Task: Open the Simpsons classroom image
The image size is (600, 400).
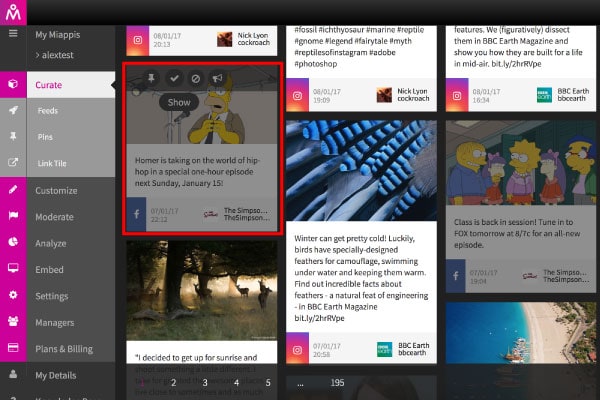Action: 521,163
